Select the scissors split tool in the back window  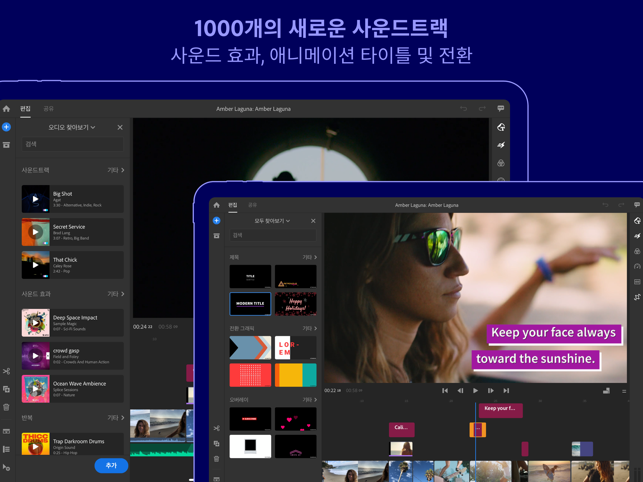pos(6,371)
